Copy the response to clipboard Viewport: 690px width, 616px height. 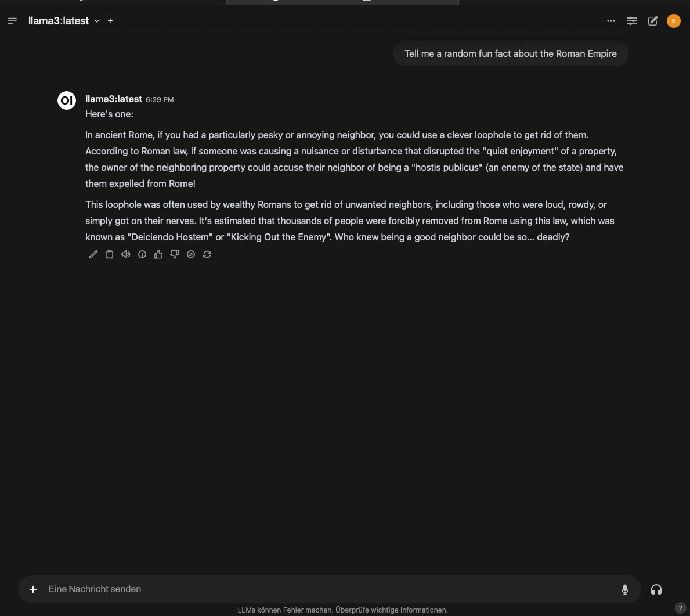(x=110, y=254)
